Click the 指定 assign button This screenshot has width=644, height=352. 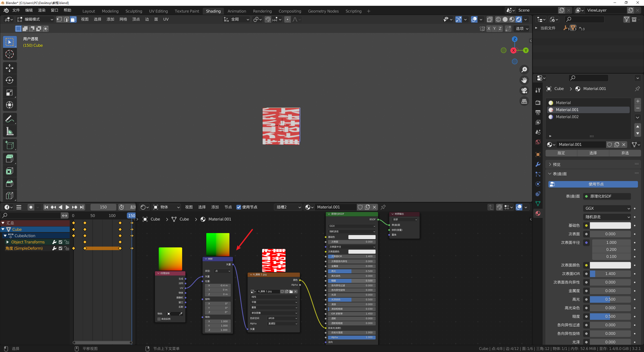pyautogui.click(x=561, y=153)
